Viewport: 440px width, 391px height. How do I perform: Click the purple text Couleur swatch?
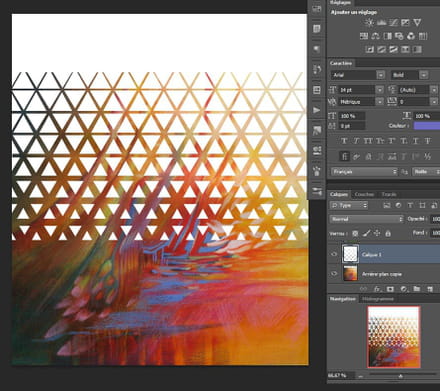point(427,126)
